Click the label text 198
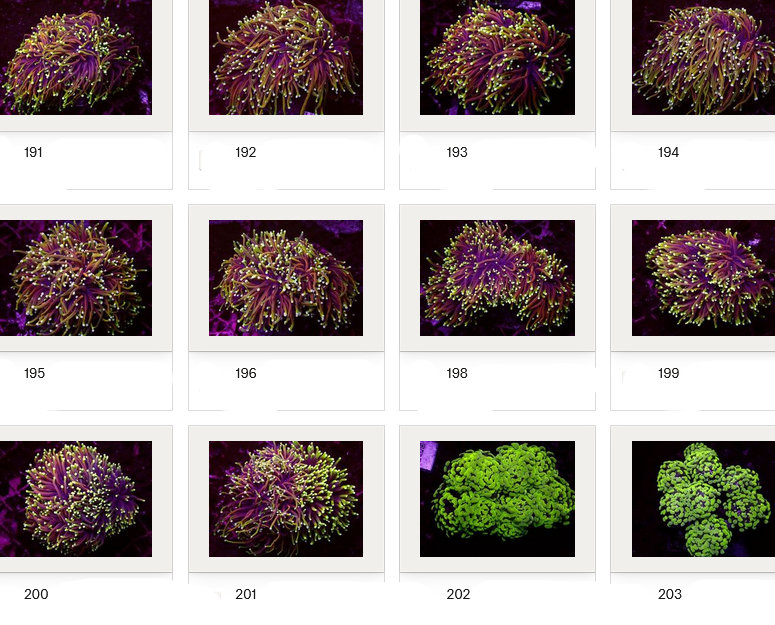775x625 pixels. coord(457,373)
